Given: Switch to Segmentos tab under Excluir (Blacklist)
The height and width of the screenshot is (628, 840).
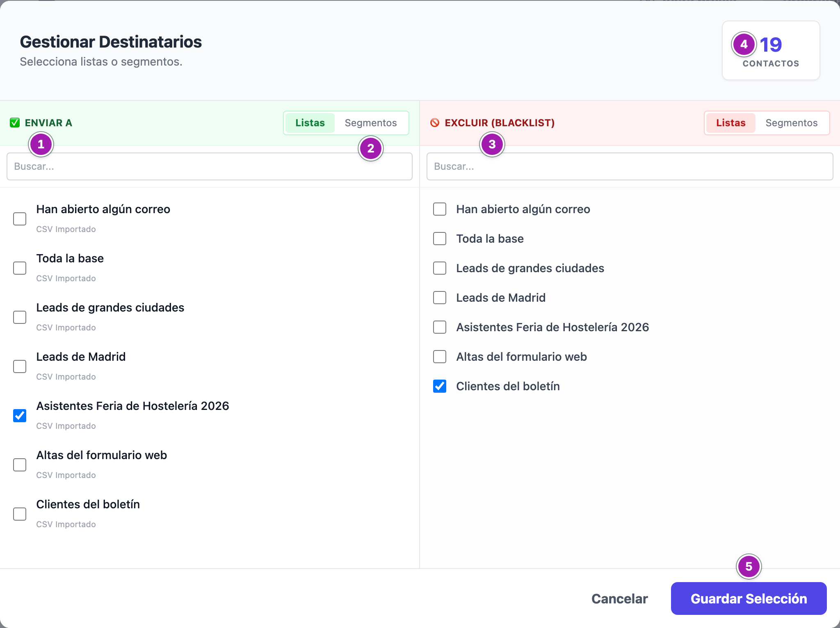Looking at the screenshot, I should tap(792, 123).
